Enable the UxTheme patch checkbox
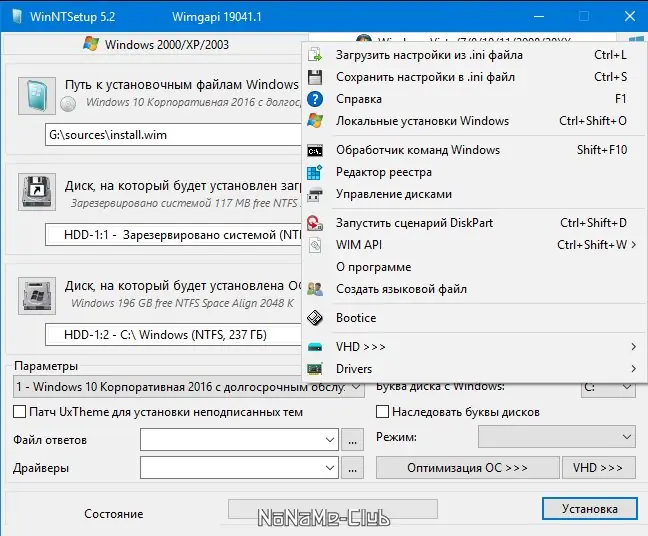Image resolution: width=648 pixels, height=536 pixels. click(x=19, y=412)
